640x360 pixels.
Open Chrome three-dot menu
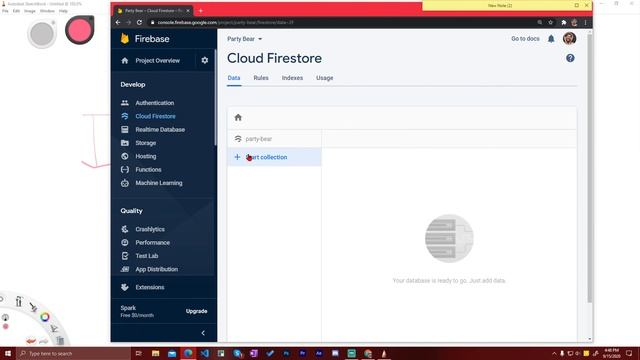point(585,22)
